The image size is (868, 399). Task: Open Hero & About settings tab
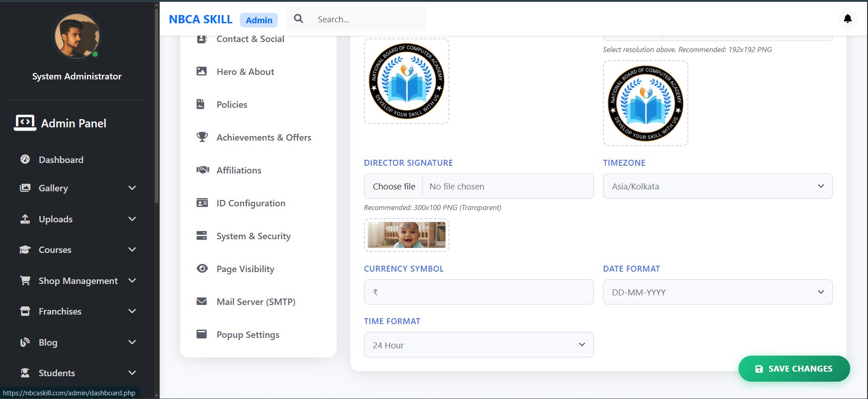click(245, 72)
